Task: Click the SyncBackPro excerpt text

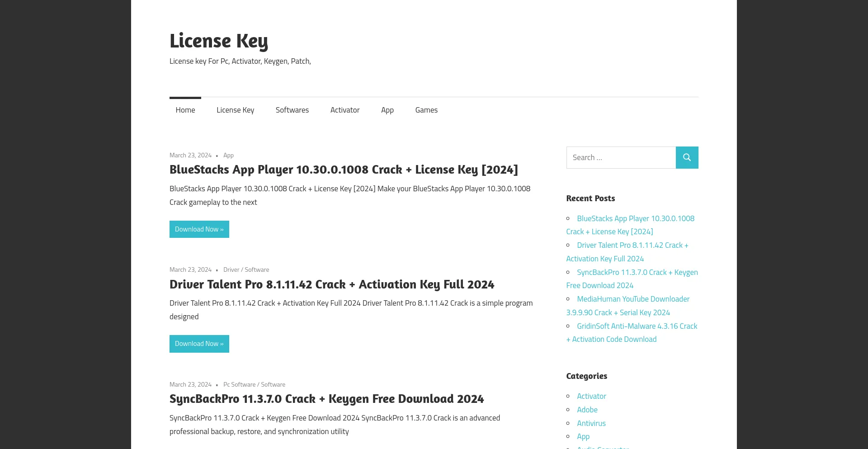Action: click(335, 425)
